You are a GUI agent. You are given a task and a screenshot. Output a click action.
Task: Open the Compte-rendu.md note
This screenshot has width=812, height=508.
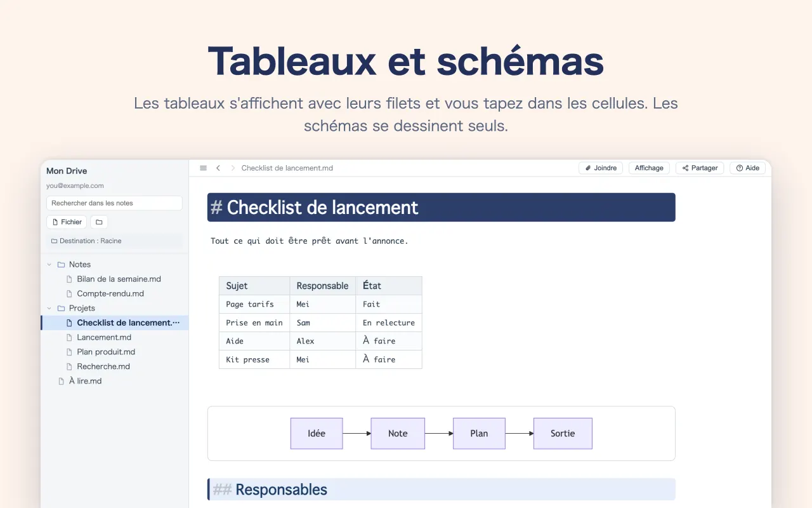pyautogui.click(x=115, y=293)
